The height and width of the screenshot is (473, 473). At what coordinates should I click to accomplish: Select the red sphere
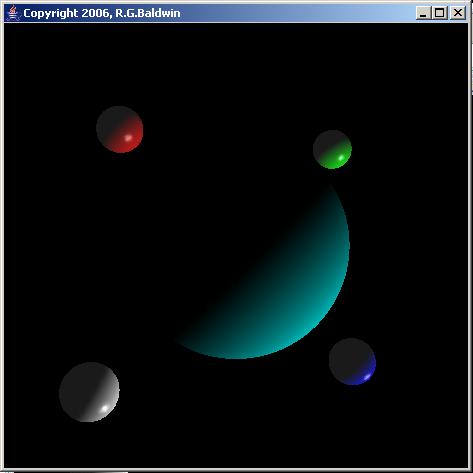(x=120, y=129)
